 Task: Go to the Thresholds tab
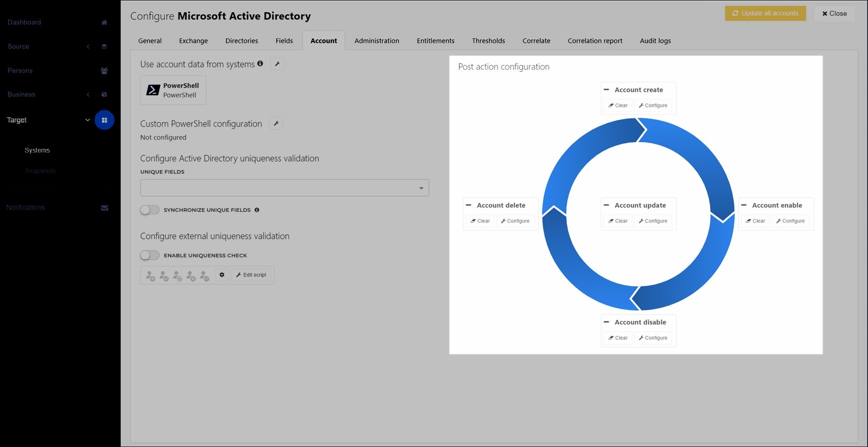point(488,41)
